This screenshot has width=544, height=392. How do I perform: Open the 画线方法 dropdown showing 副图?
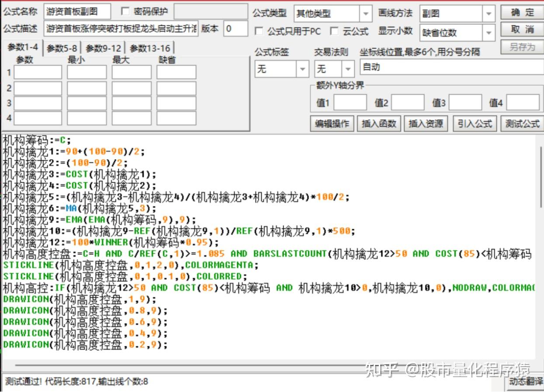pos(457,14)
